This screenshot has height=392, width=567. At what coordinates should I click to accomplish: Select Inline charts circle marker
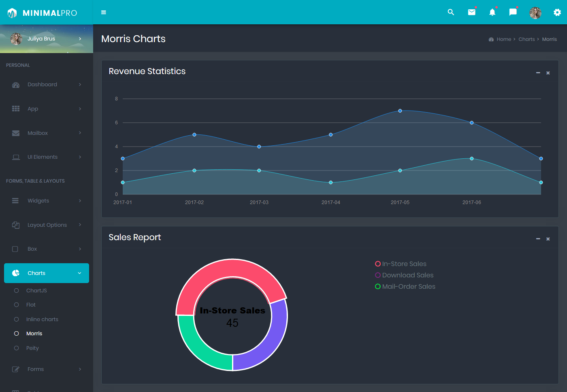pos(17,319)
